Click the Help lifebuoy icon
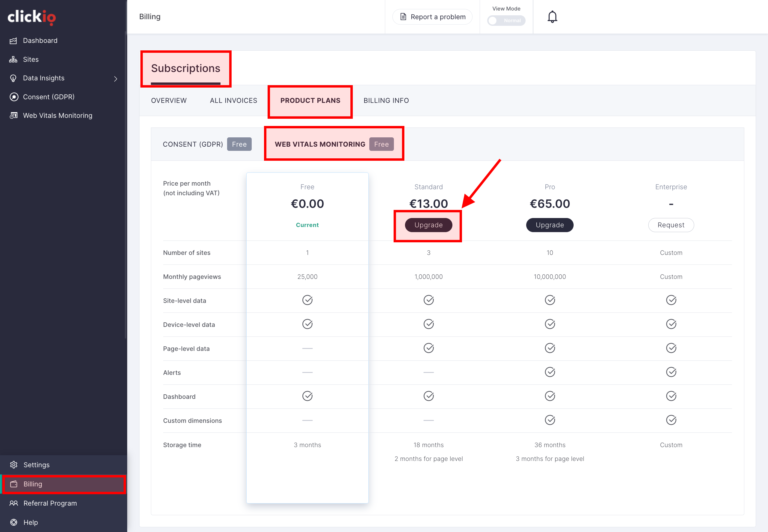This screenshot has height=532, width=768. click(14, 522)
